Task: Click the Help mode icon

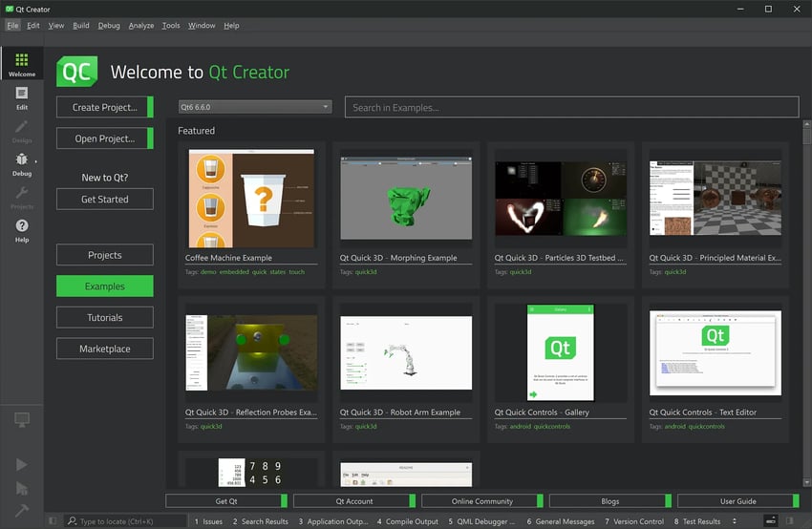Action: [x=21, y=230]
